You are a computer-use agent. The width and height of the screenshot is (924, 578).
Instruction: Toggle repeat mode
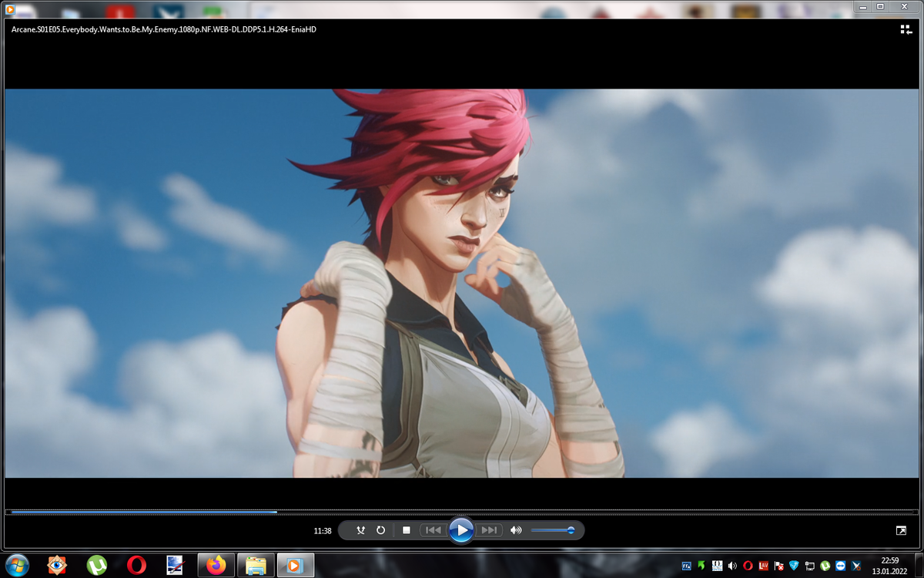click(380, 530)
